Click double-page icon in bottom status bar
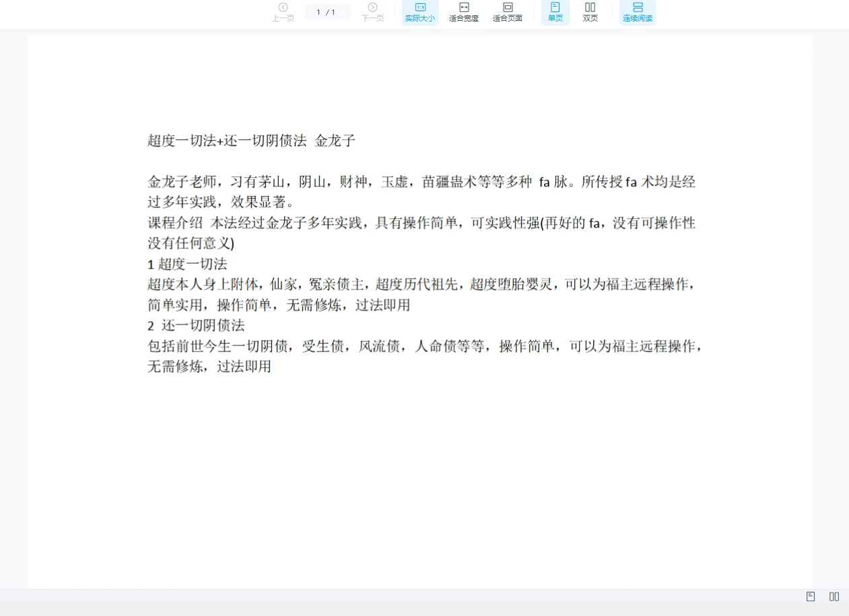The height and width of the screenshot is (616, 849). pos(834,596)
